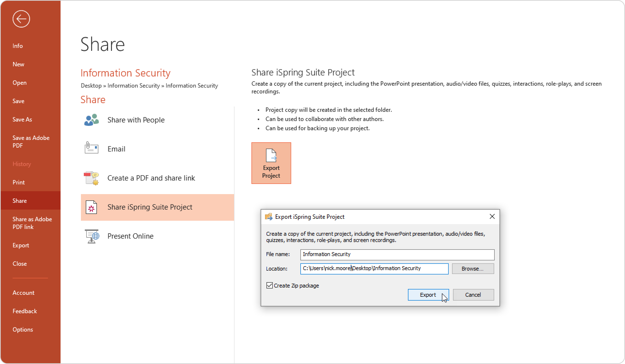Click the Create PDF and share link icon
The height and width of the screenshot is (364, 625).
(x=91, y=178)
